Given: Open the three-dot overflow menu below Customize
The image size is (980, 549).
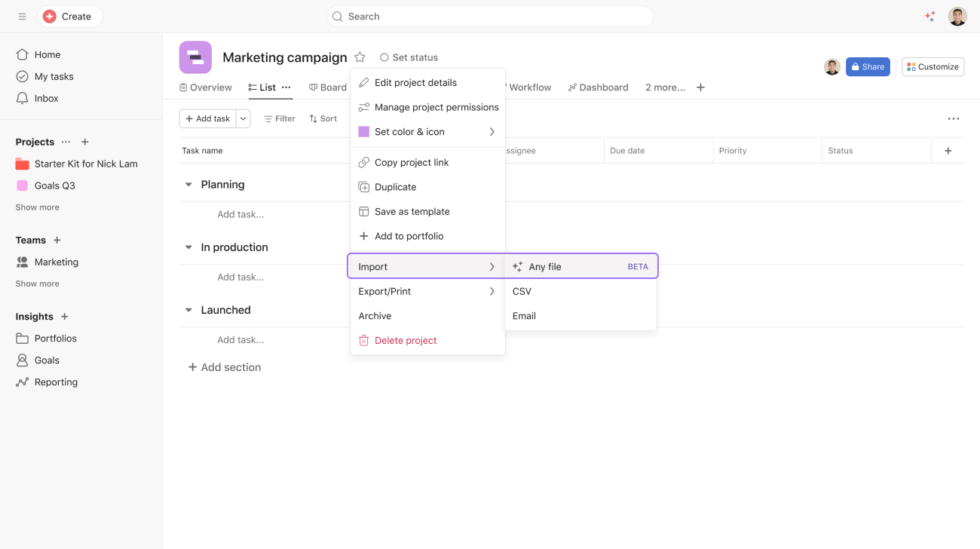Looking at the screenshot, I should point(953,118).
